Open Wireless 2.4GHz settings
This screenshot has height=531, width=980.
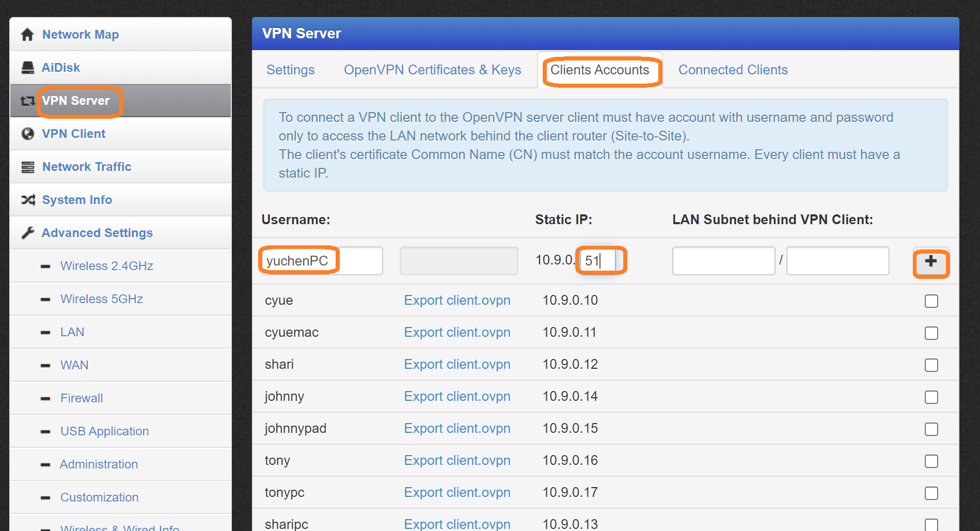click(x=106, y=266)
